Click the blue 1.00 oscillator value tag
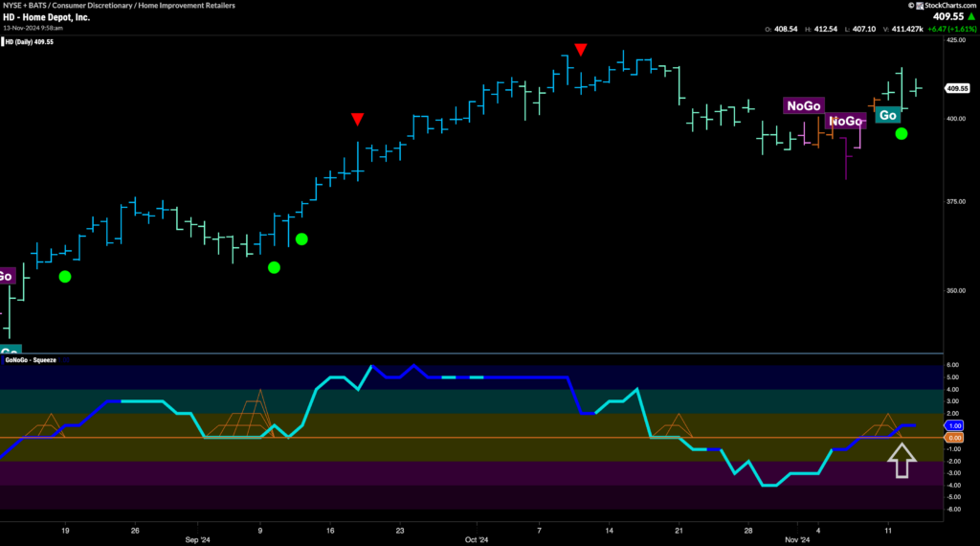This screenshot has height=546, width=980. pos(957,425)
